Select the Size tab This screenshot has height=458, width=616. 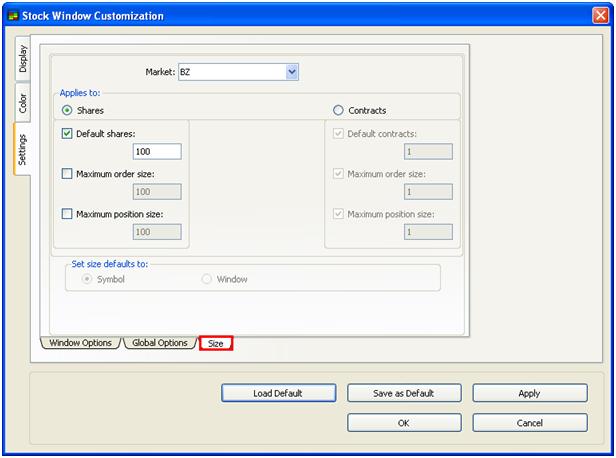(x=216, y=343)
